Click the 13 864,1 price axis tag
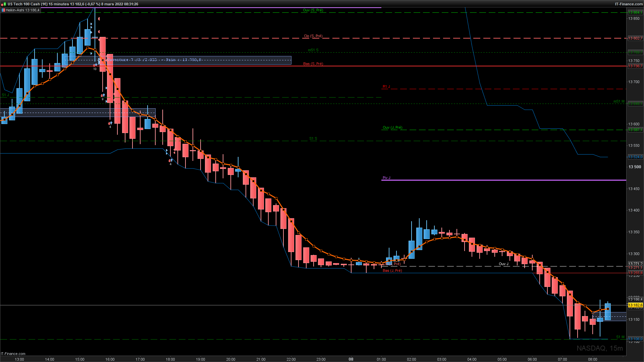 635,12
